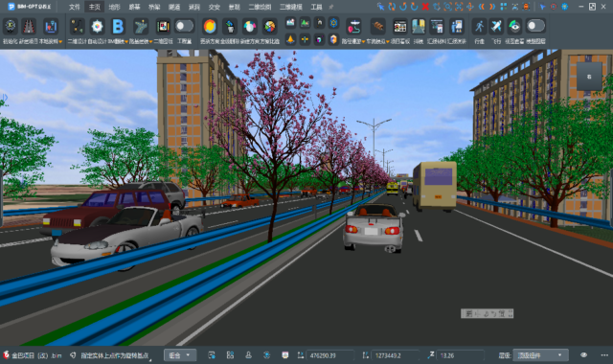Expand the road base dropdown arrow
This screenshot has height=364, width=613.
151,41
